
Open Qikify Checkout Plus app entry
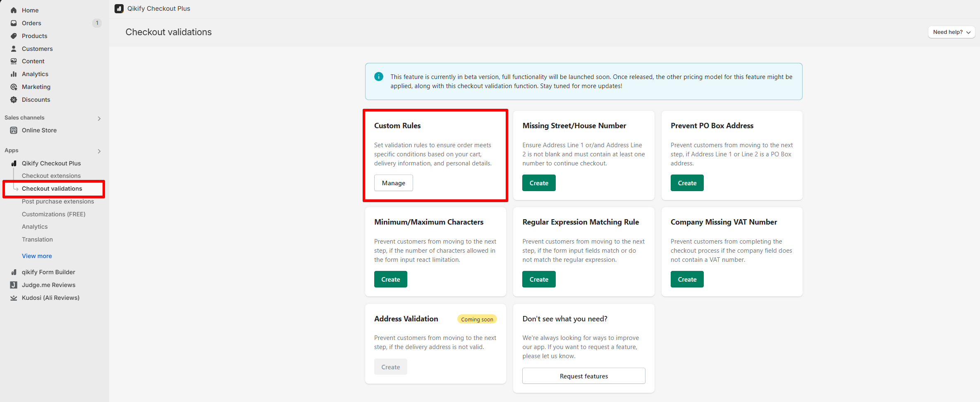(x=51, y=163)
